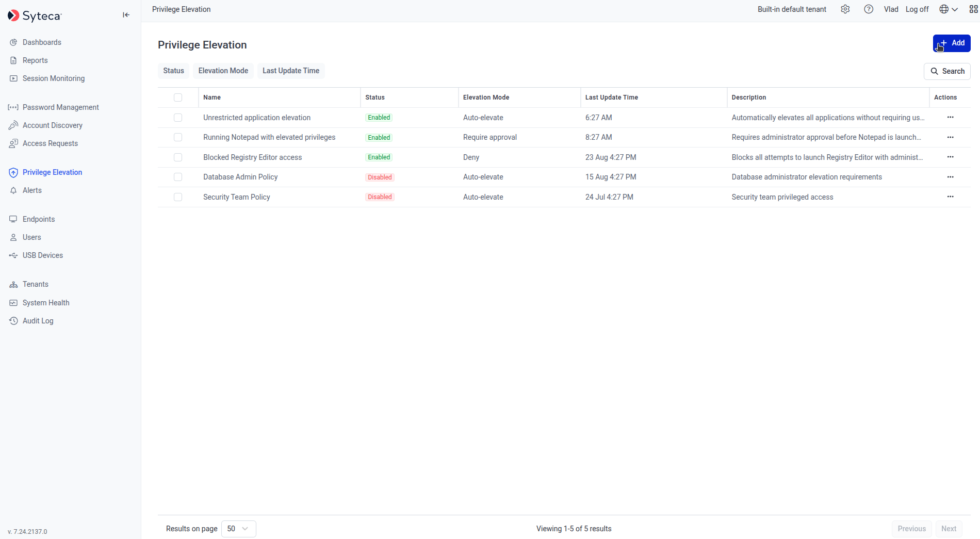Click the Password Management bracket icon
The height and width of the screenshot is (539, 980).
coord(13,107)
